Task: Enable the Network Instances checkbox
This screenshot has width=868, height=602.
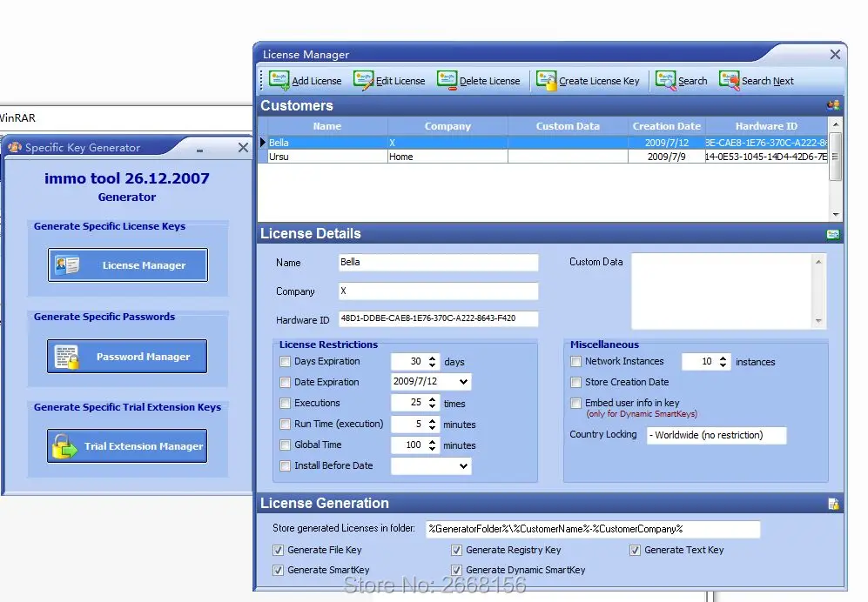Action: (575, 361)
